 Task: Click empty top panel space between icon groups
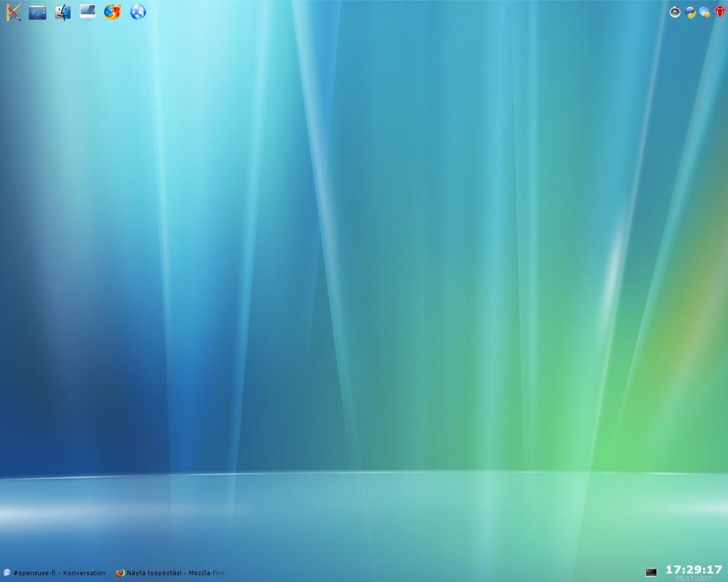coord(398,12)
